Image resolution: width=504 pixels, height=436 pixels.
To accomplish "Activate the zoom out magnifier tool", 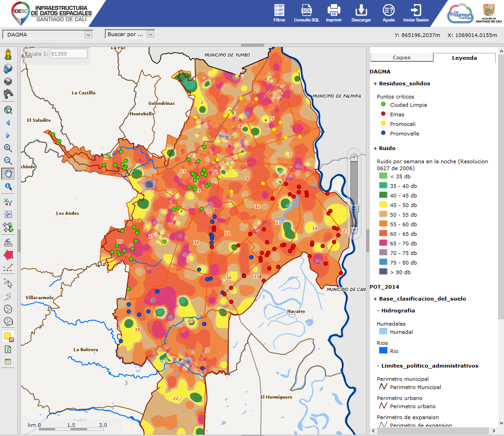I will (8, 161).
